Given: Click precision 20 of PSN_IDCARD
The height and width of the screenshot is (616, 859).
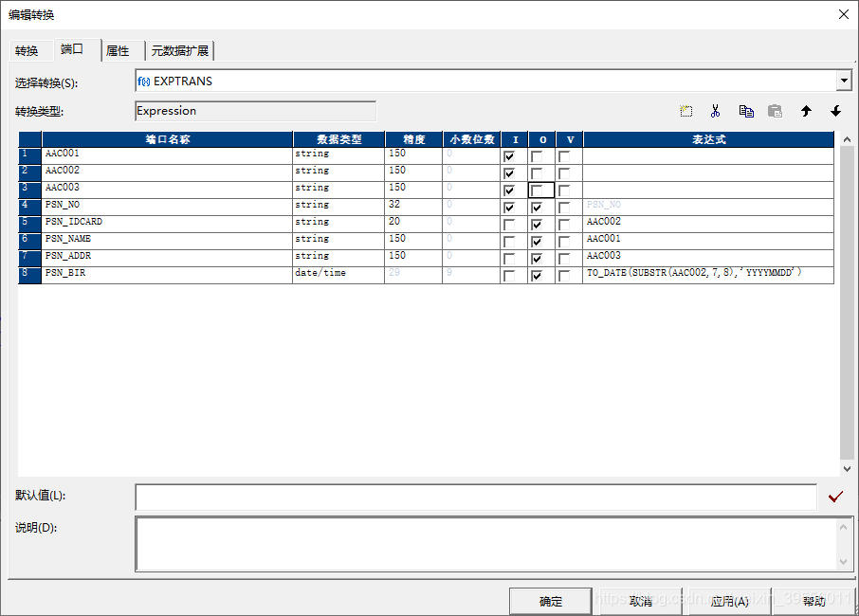Looking at the screenshot, I should click(413, 224).
